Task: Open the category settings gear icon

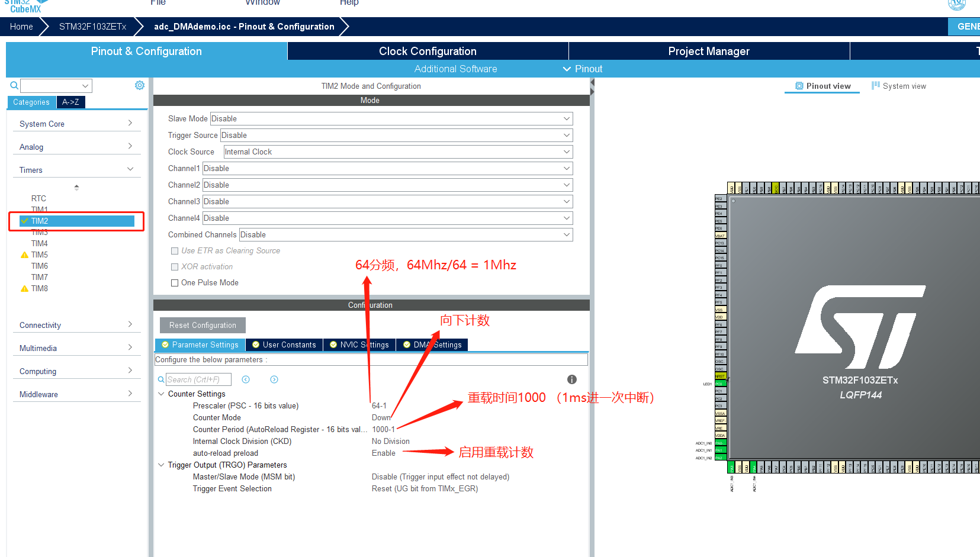Action: [x=140, y=85]
